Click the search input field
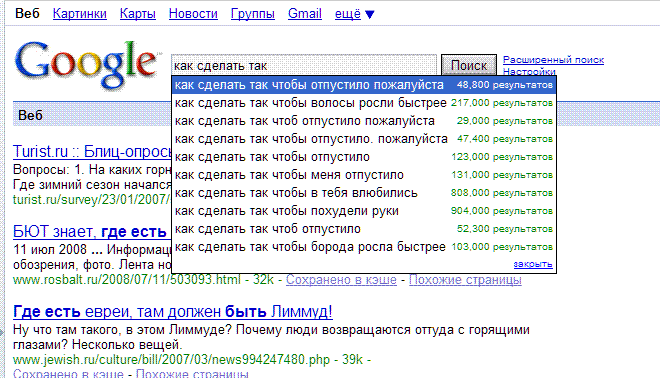660x378 pixels. pos(304,65)
